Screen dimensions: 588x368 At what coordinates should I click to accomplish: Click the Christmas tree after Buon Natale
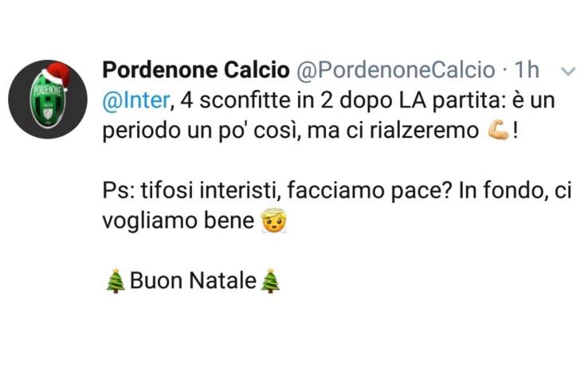click(x=271, y=281)
